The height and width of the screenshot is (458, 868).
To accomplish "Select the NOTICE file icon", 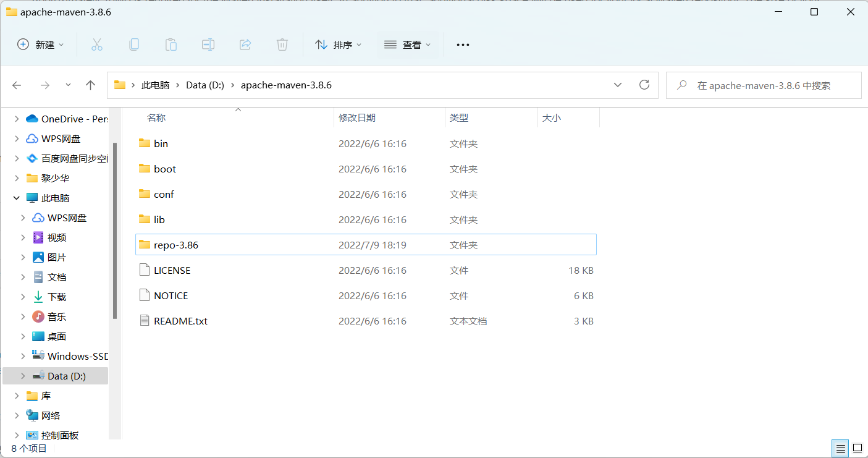I will pyautogui.click(x=145, y=295).
